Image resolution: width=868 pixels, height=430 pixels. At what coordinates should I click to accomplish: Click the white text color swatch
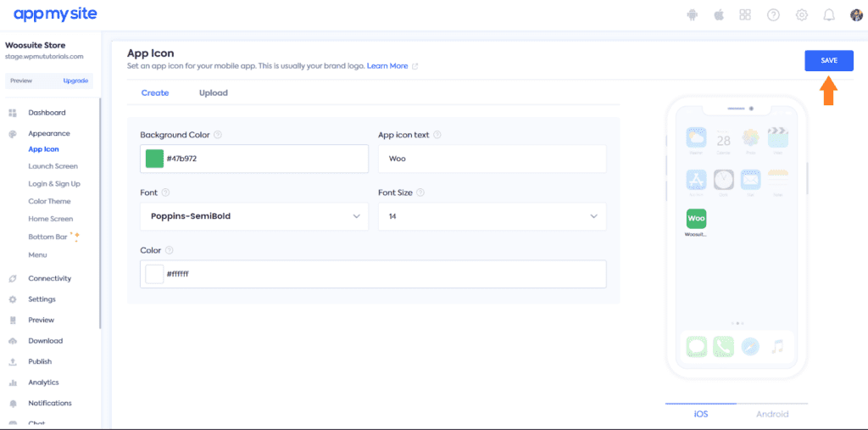point(154,274)
